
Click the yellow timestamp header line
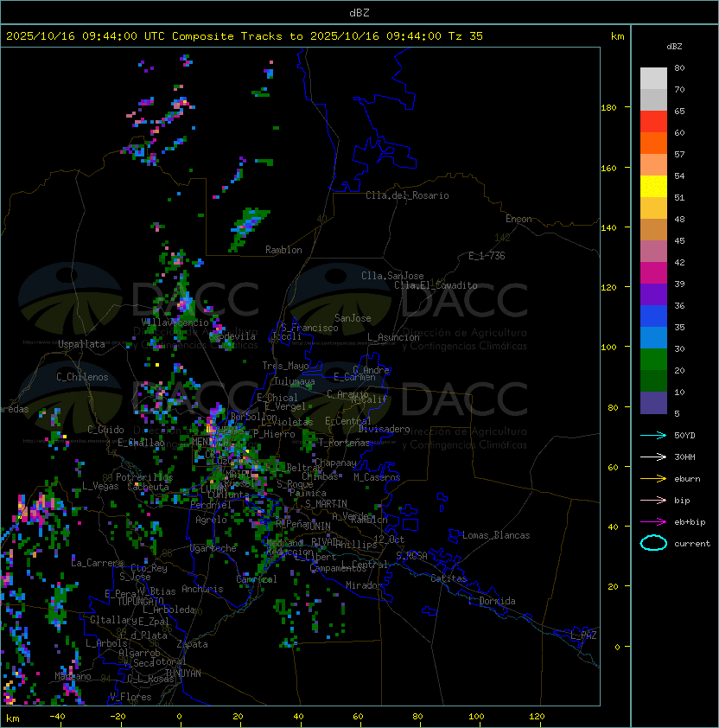point(245,36)
